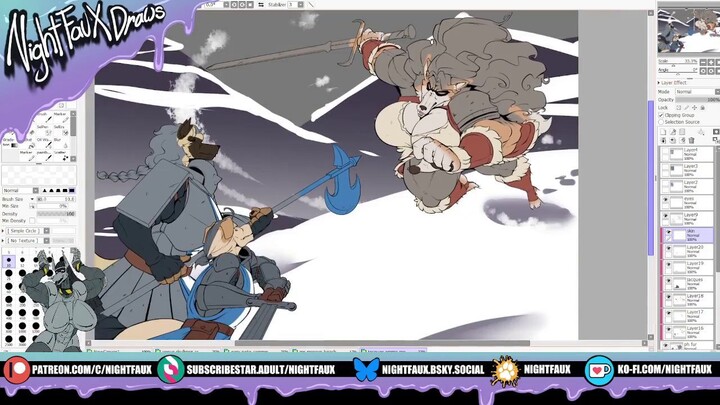720x405 pixels.
Task: Open the Brush Size multiplier dropdown arrow
Action: pos(32,199)
